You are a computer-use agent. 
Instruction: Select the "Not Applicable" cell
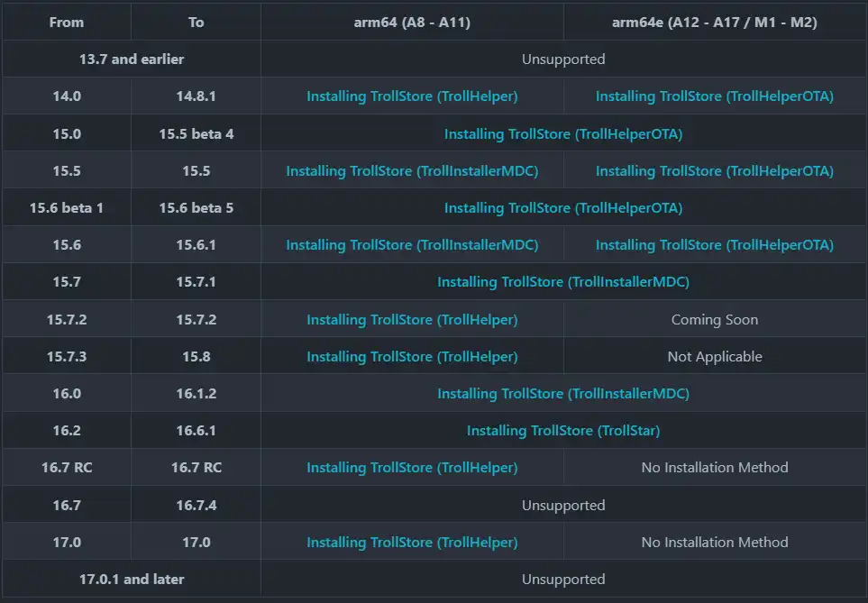click(714, 357)
